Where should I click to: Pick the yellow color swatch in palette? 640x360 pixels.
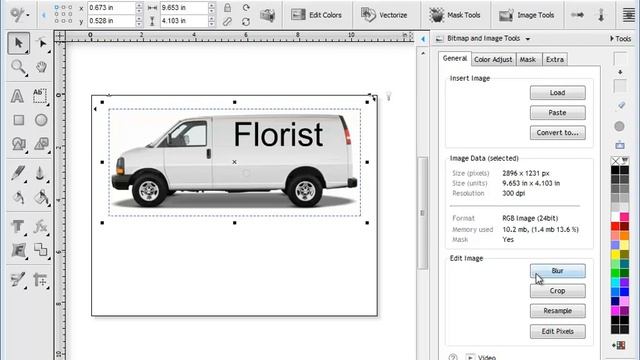point(615,254)
